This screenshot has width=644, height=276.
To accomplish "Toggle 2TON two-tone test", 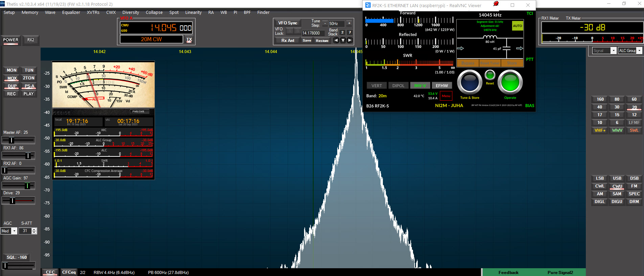I will (x=29, y=78).
